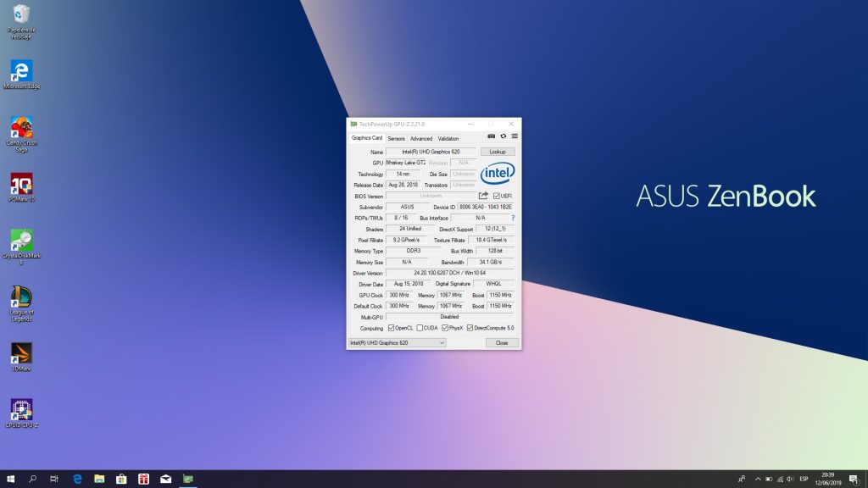Click the refresh icon in GPU-Z

tap(504, 136)
